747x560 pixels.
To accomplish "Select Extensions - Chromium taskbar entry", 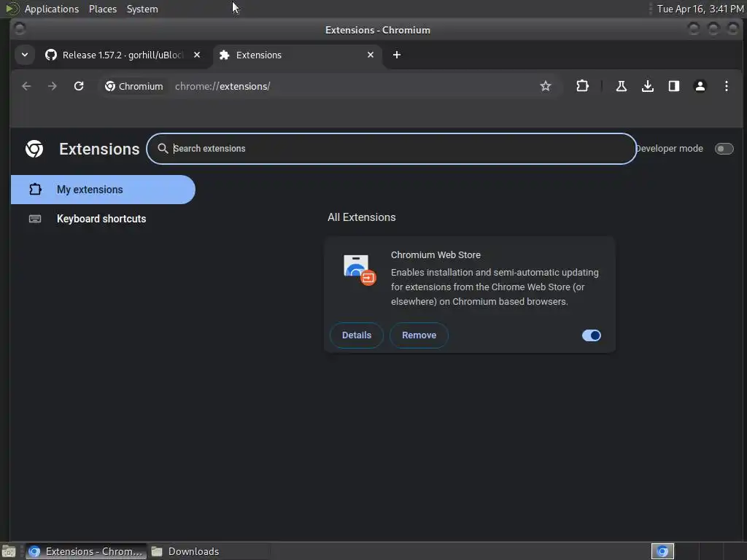I will (86, 551).
